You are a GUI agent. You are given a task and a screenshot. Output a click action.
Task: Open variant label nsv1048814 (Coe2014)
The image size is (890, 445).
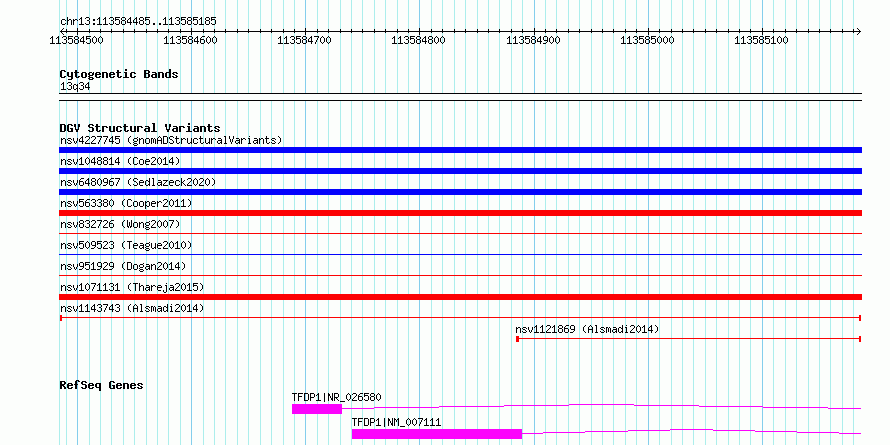point(120,161)
